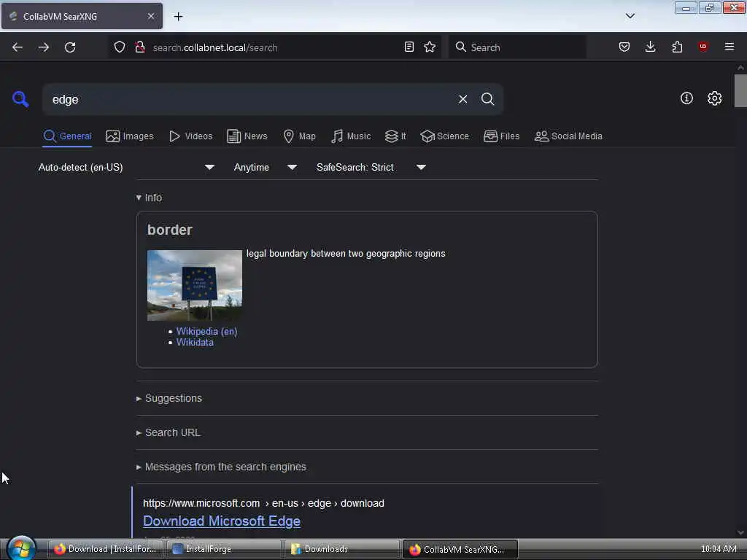747x560 pixels.
Task: Open Firefox downloads panel
Action: click(x=650, y=47)
